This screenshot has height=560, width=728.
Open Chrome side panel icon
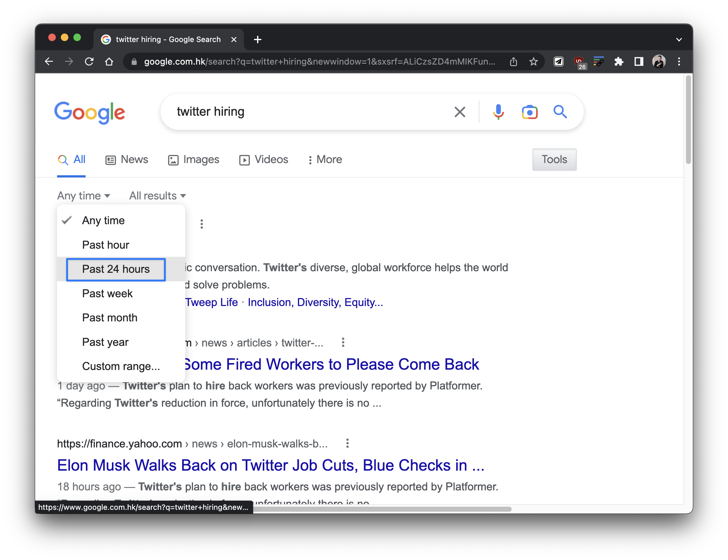[639, 62]
